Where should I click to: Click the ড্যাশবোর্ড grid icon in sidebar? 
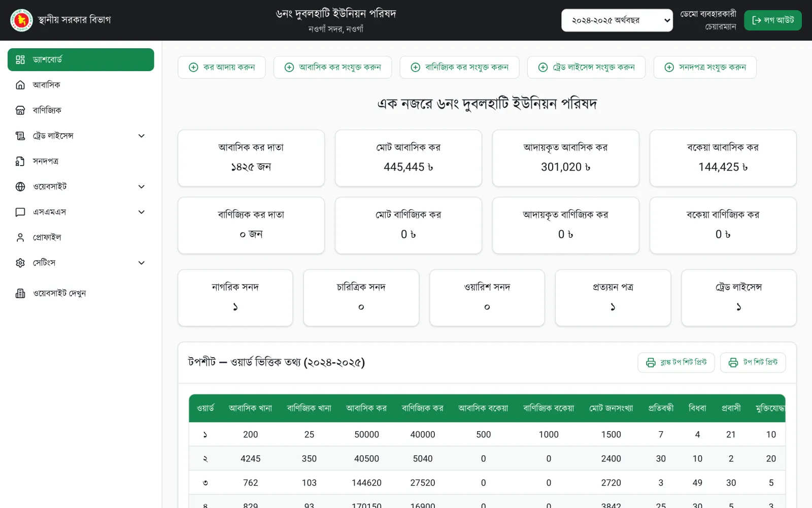coord(20,59)
